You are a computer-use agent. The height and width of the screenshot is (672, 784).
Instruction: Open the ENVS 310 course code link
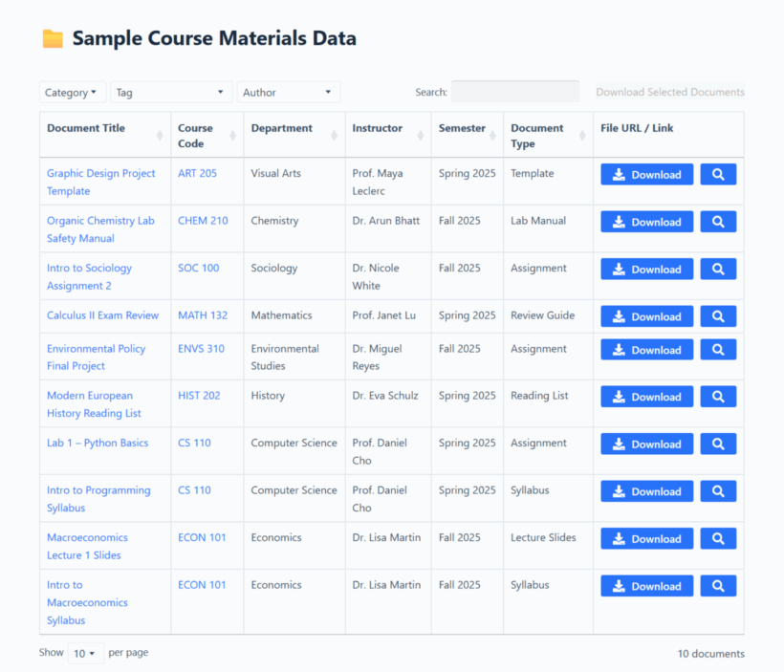(x=201, y=349)
